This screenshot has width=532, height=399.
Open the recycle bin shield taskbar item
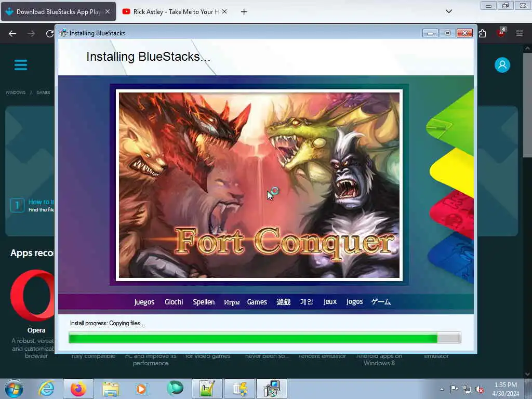pos(239,389)
